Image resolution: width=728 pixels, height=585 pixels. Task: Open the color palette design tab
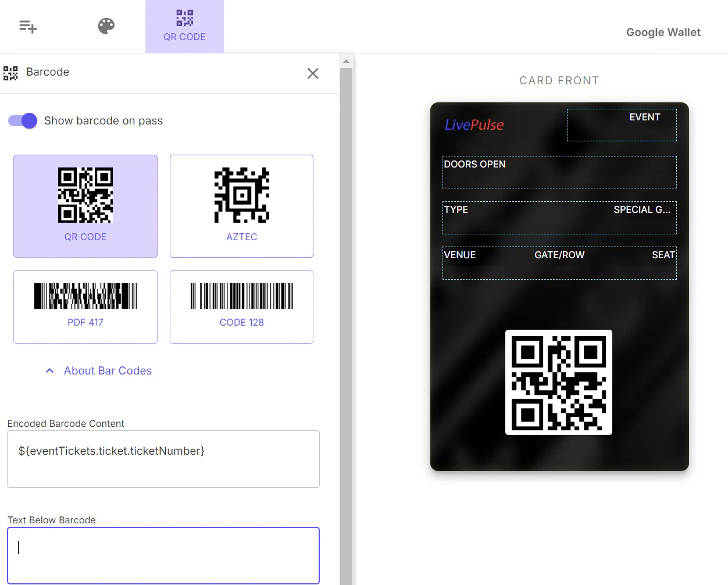[x=106, y=26]
